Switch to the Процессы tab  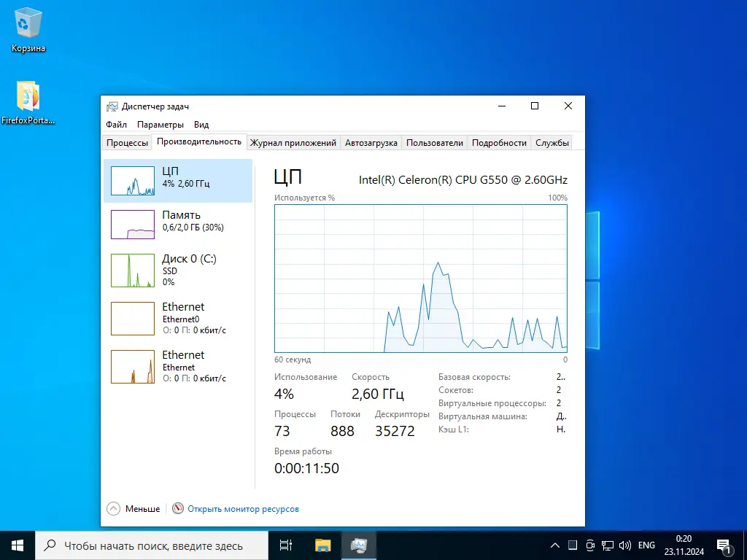point(127,142)
